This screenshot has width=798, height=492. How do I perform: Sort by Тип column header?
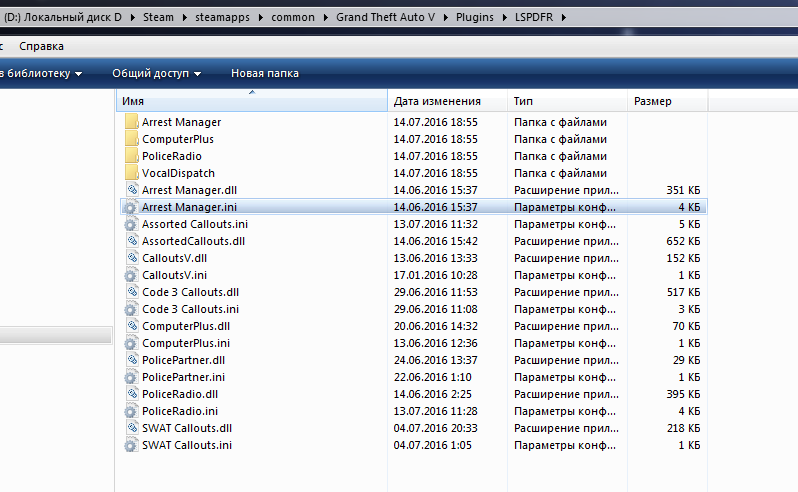pyautogui.click(x=567, y=101)
